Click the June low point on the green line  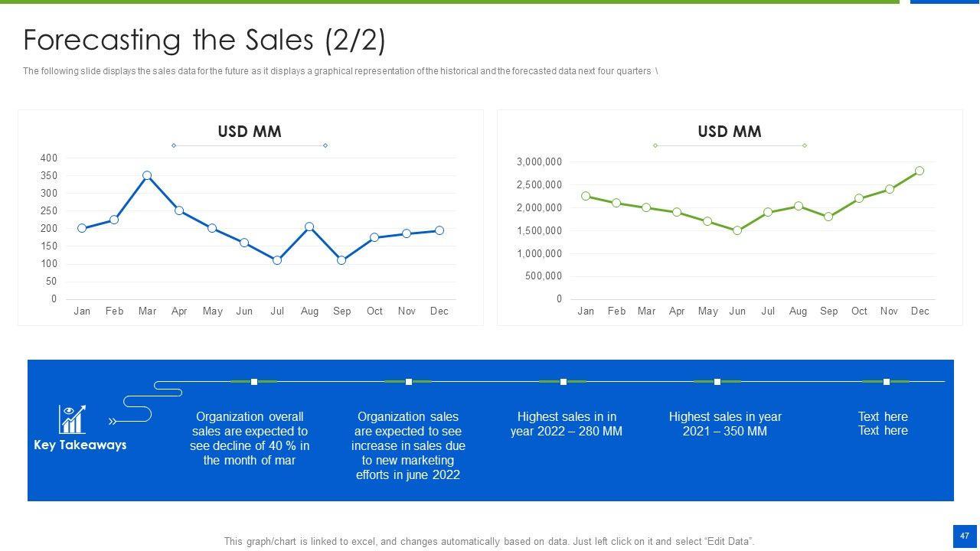click(x=737, y=230)
